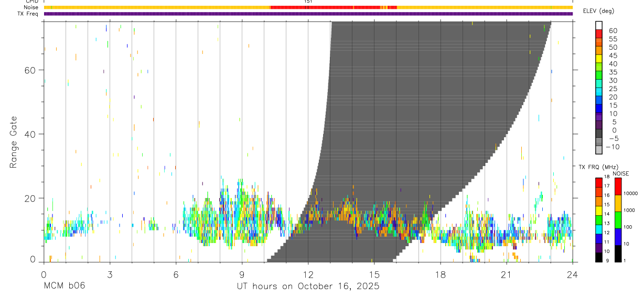Pick the red top swatch of NOISE colorbar
The width and height of the screenshot is (644, 297).
click(x=618, y=186)
